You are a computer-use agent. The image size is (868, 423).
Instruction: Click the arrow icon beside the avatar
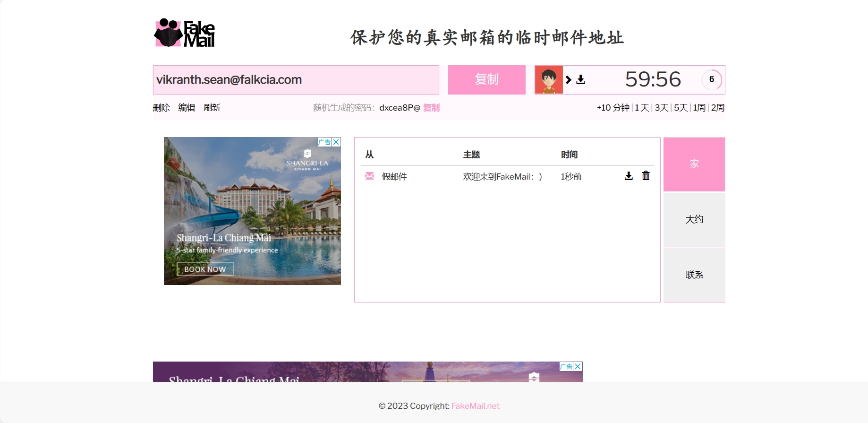pos(569,80)
